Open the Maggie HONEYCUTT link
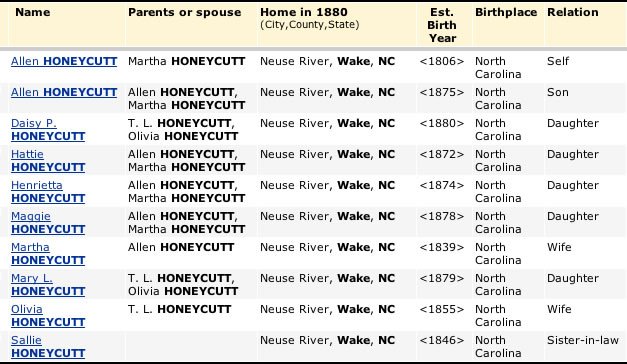 pyautogui.click(x=48, y=223)
